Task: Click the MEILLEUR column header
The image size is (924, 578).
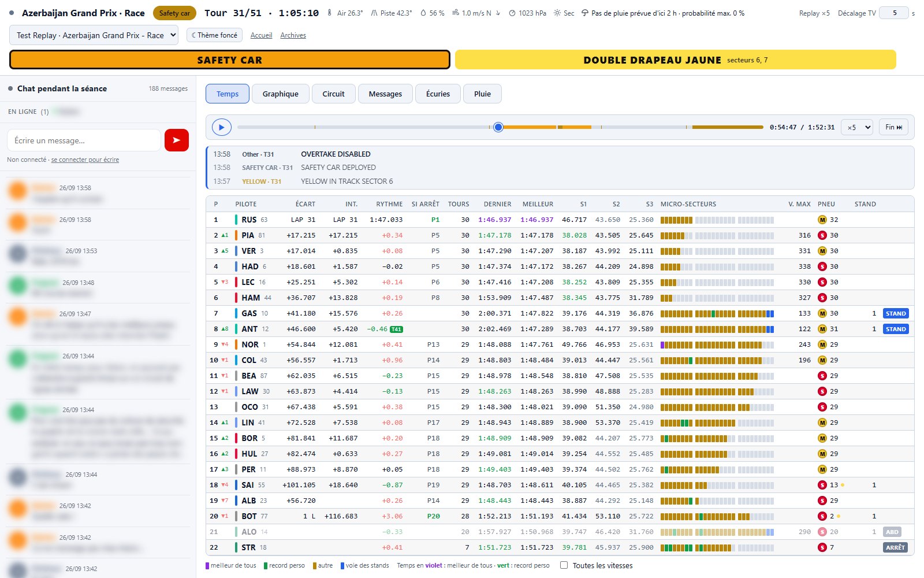Action: [x=538, y=204]
